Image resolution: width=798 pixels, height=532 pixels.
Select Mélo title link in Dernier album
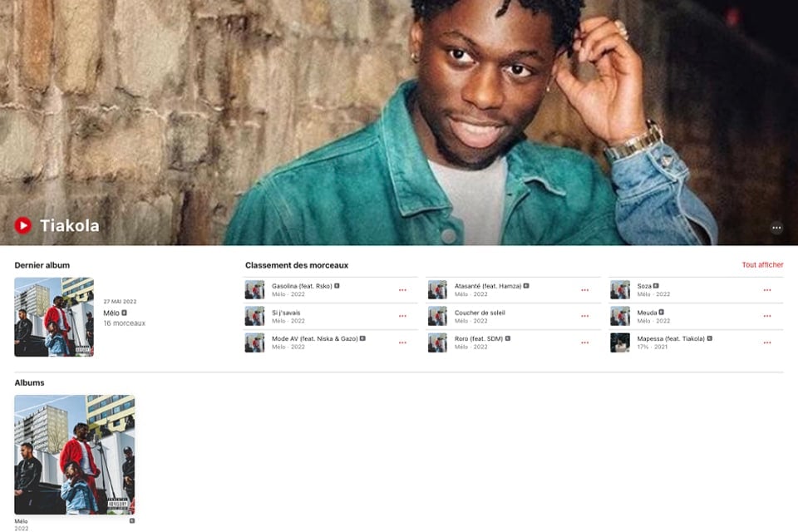click(x=111, y=313)
